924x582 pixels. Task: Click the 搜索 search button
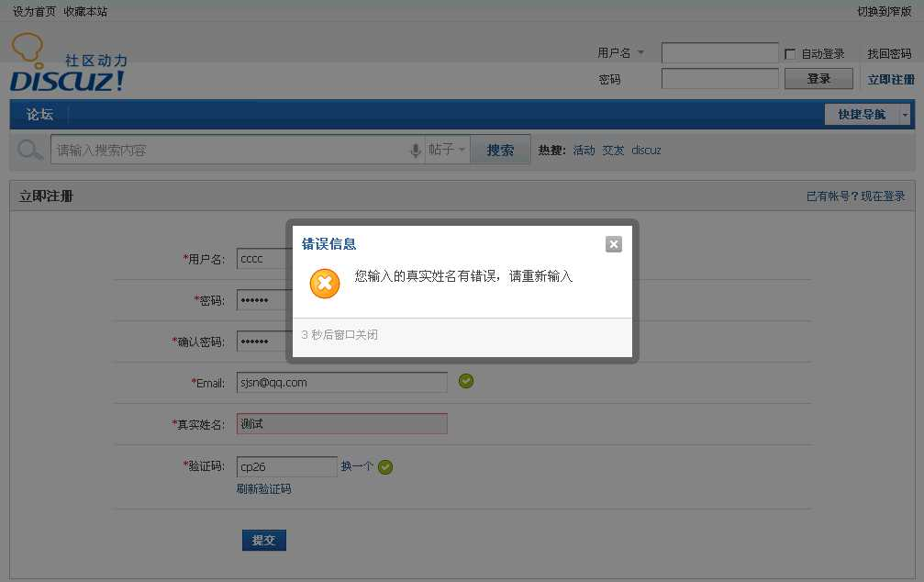pos(500,150)
